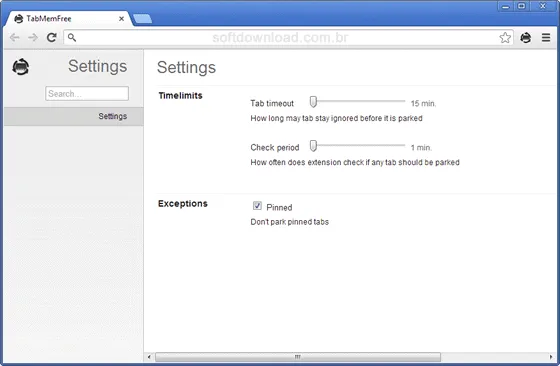
Task: Click the Pinned checkbox label
Action: click(279, 207)
